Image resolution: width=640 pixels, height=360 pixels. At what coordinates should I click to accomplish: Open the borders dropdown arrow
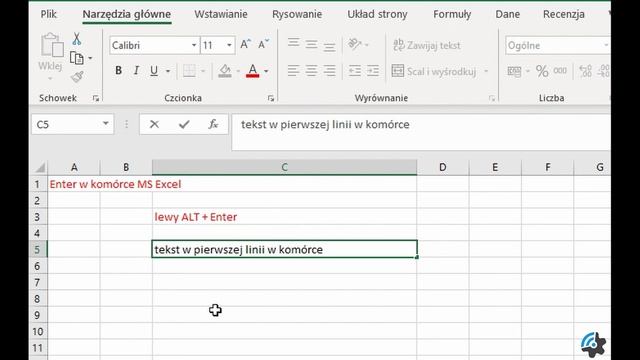(x=203, y=71)
